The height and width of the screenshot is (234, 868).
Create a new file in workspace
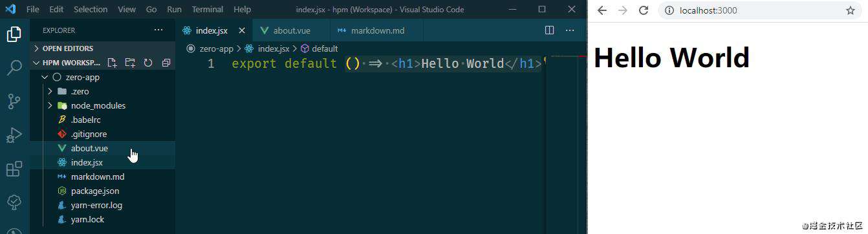(x=113, y=63)
